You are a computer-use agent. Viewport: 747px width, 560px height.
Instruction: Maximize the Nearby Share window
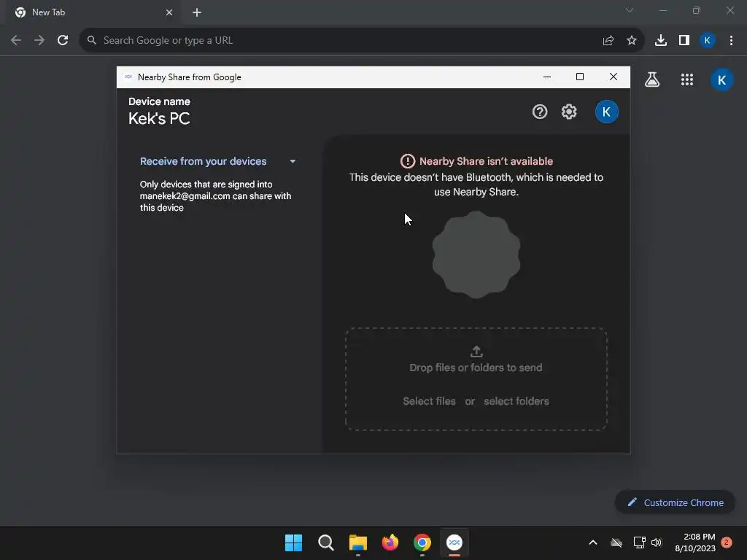pos(580,77)
